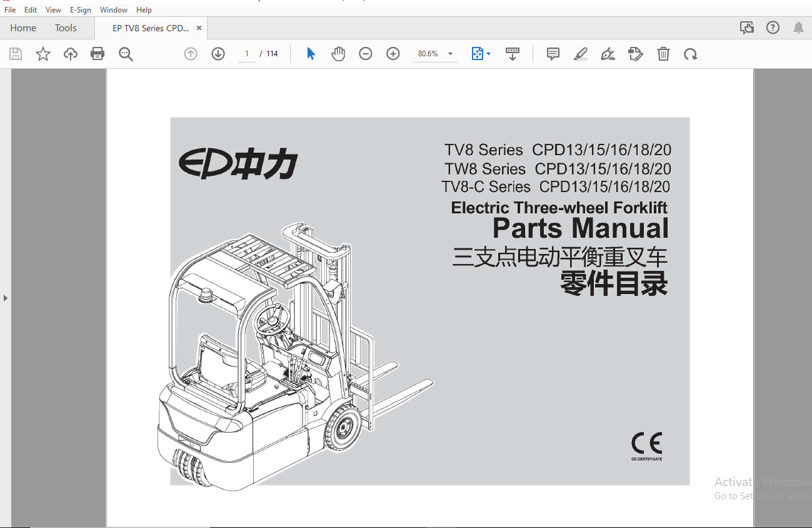This screenshot has height=528, width=812.
Task: Click the scrolling mode keyboard icon
Action: click(513, 54)
